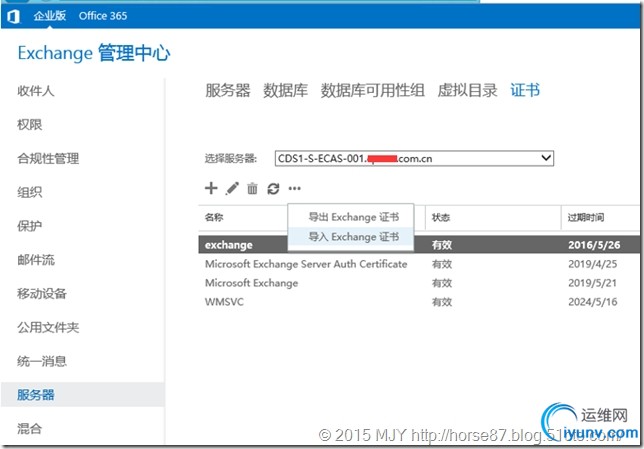The image size is (644, 449).
Task: Sort by 状态 column header
Action: click(x=441, y=217)
